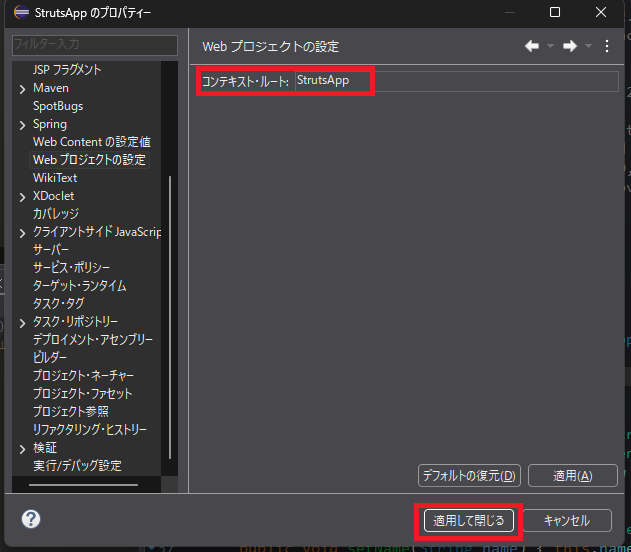Open the forward history dropdown arrow
This screenshot has width=631, height=552.
coord(588,46)
